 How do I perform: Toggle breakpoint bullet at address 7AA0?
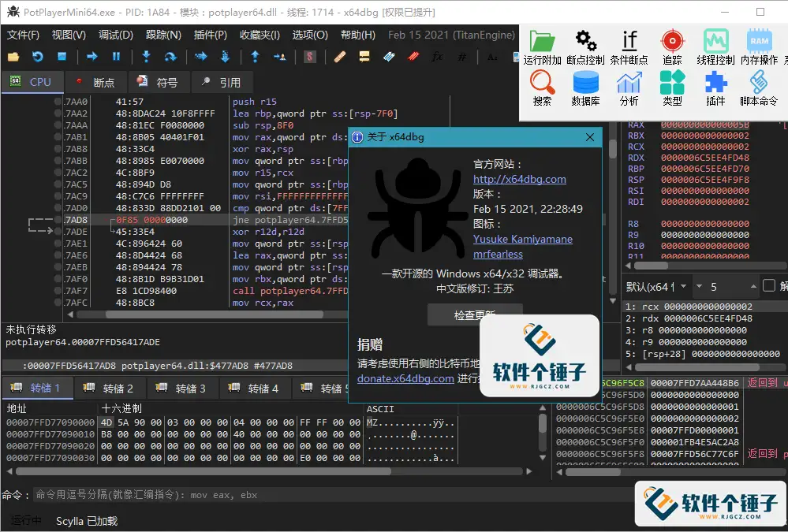58,102
